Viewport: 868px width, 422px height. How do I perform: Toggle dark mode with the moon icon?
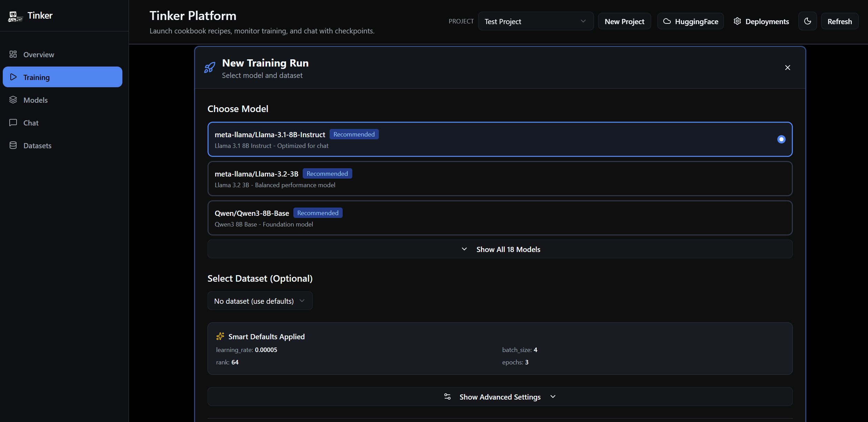pos(807,21)
